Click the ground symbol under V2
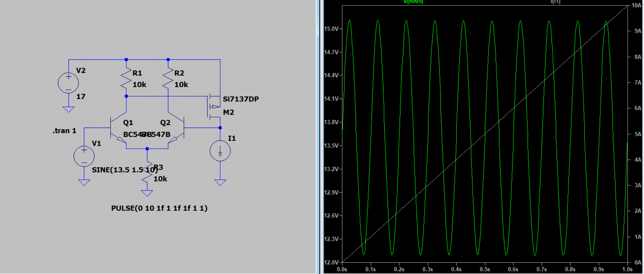The width and height of the screenshot is (644, 274). pyautogui.click(x=68, y=110)
